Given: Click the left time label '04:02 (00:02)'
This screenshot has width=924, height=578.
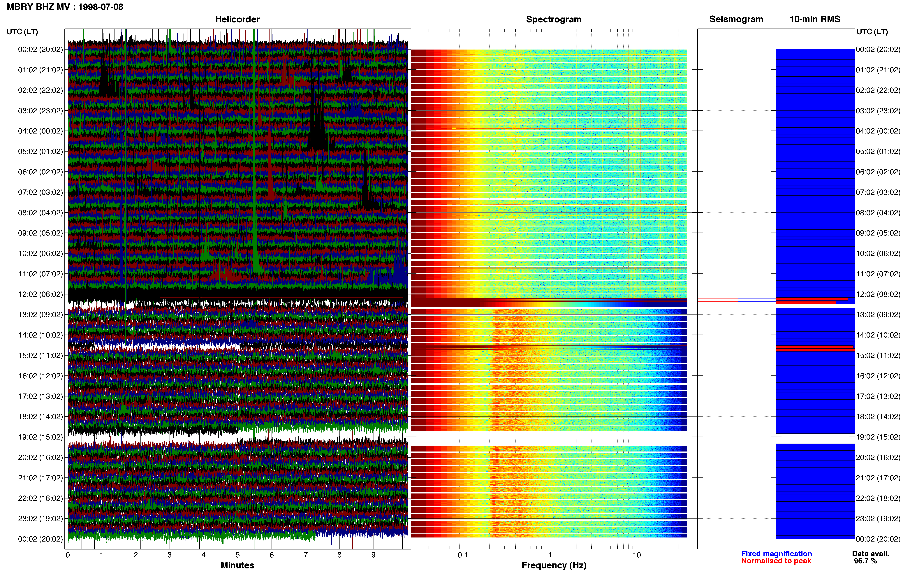Looking at the screenshot, I should (40, 131).
